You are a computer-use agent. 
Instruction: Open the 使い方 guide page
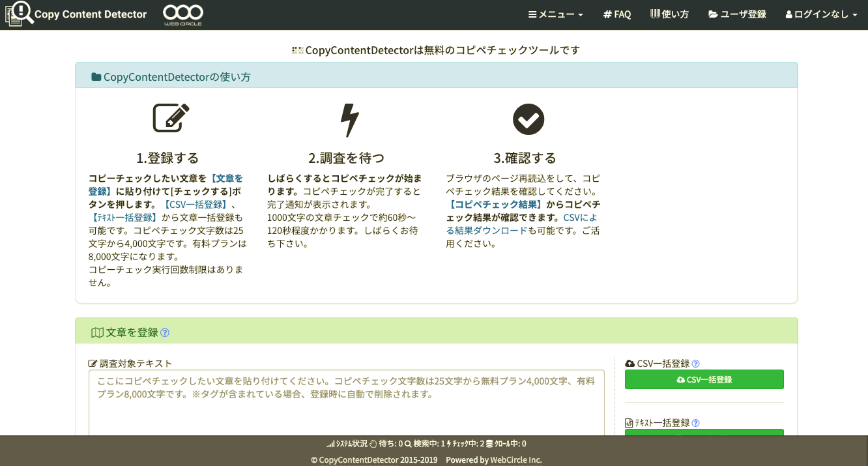tap(669, 14)
